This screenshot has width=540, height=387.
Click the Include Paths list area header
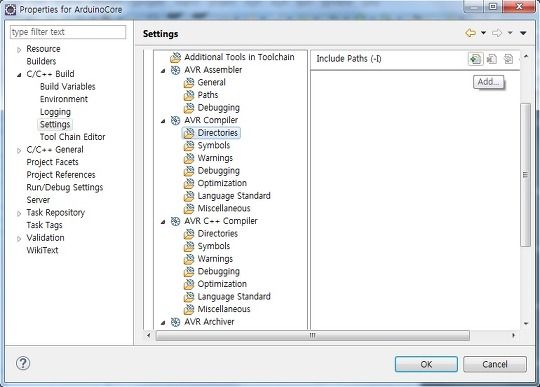(349, 59)
